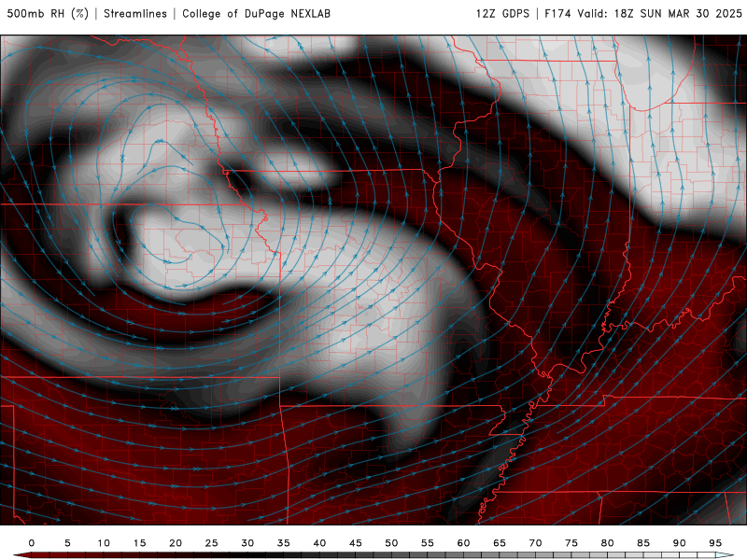This screenshot has height=560, width=747.
Task: Click the '25' value on the color scale
Action: pyautogui.click(x=212, y=543)
